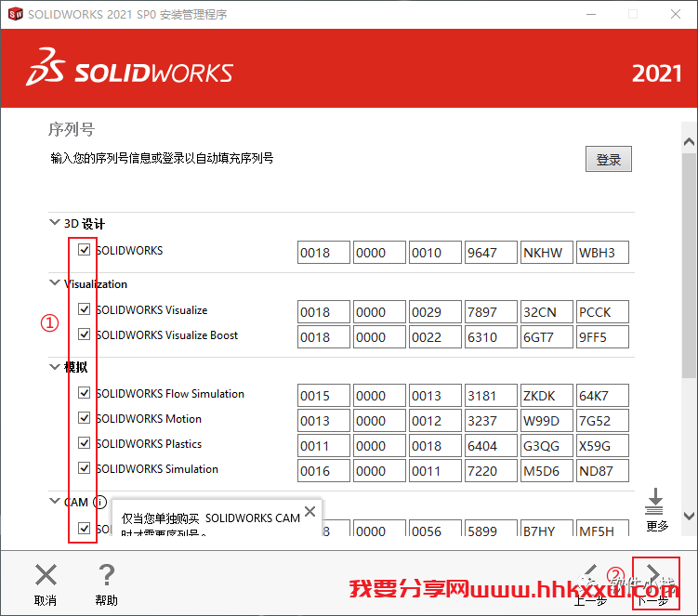Click Flow Simulation field 0015
The width and height of the screenshot is (698, 616).
(x=323, y=395)
